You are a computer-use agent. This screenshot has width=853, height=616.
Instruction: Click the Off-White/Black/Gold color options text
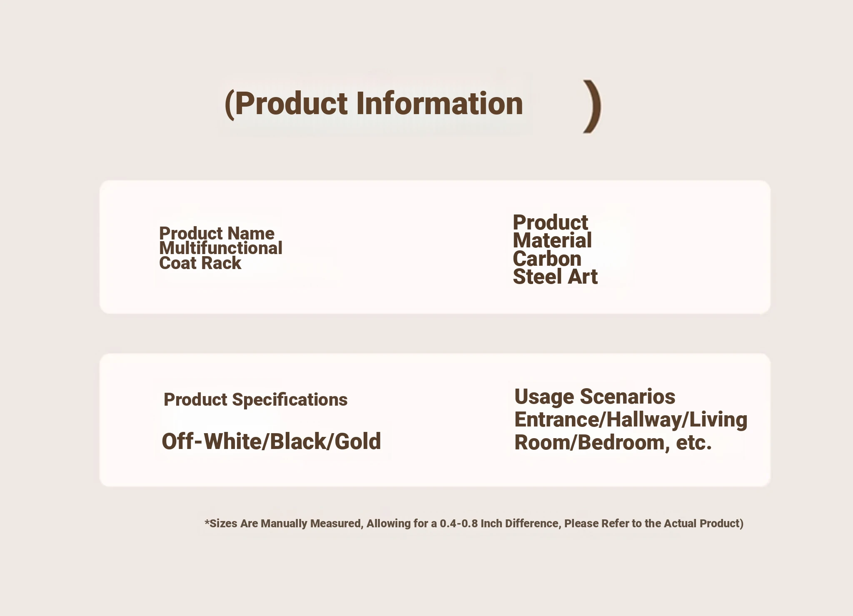[x=271, y=441]
